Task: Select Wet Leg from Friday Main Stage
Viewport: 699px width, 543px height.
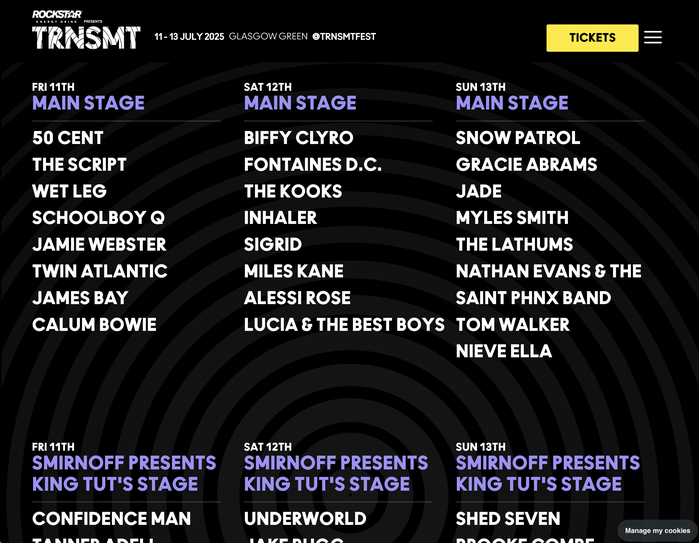Action: pos(69,191)
